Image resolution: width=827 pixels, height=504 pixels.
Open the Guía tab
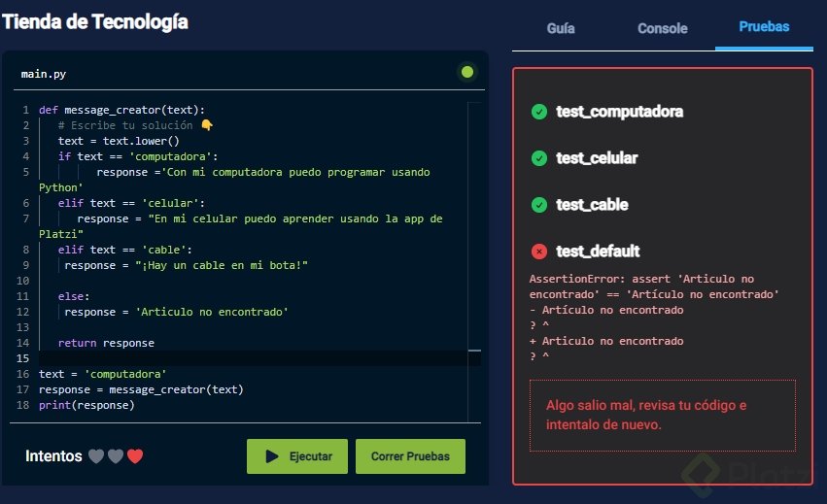(561, 28)
